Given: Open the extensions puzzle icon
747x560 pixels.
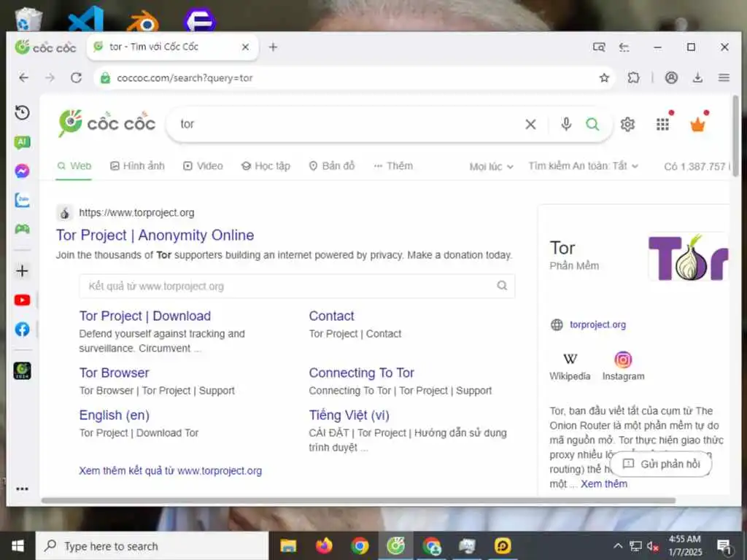Looking at the screenshot, I should (x=634, y=77).
